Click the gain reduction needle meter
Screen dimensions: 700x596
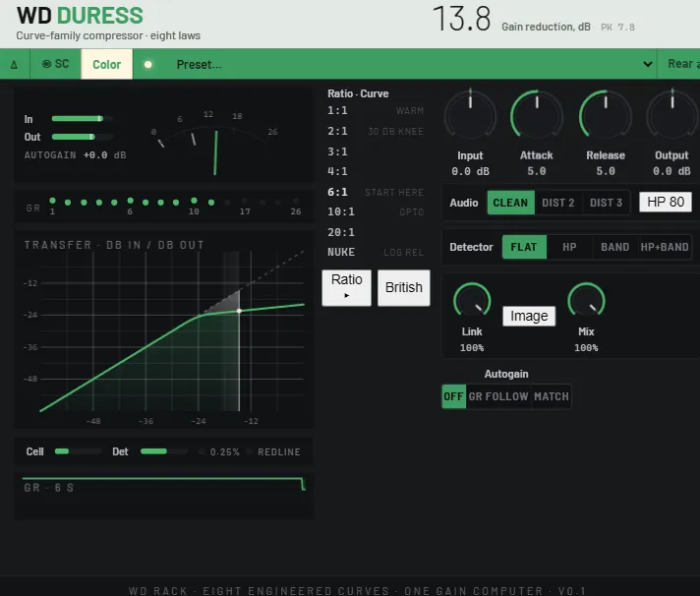coord(215,143)
